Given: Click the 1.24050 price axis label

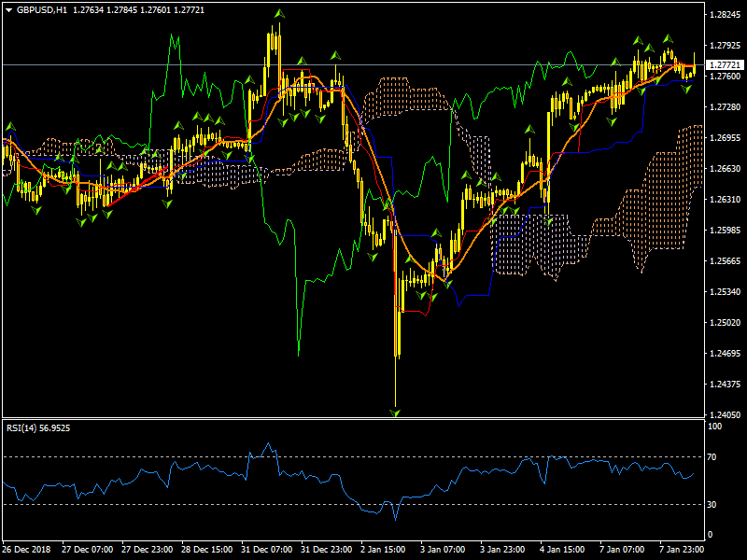Looking at the screenshot, I should click(x=724, y=415).
